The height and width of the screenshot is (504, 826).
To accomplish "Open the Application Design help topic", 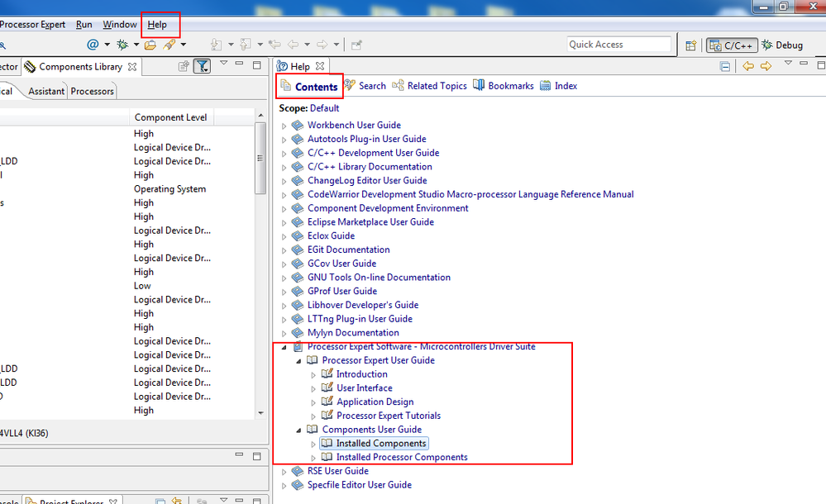I will tap(375, 402).
